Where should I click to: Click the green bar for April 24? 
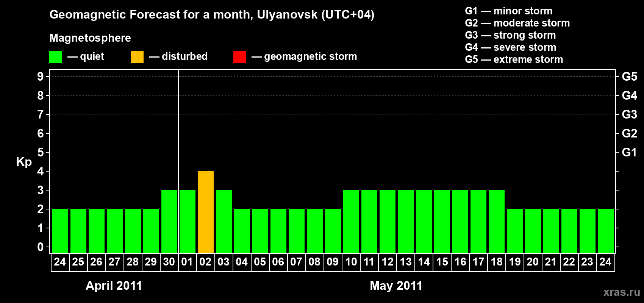point(60,231)
